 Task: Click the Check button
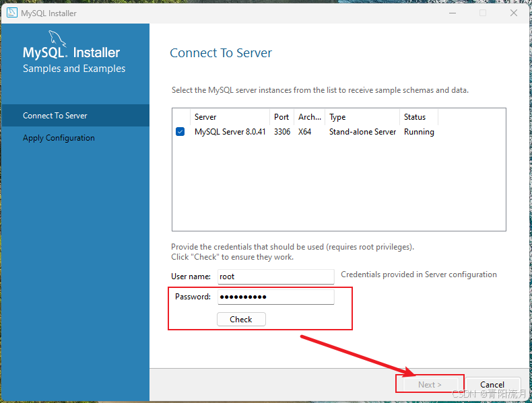(241, 320)
